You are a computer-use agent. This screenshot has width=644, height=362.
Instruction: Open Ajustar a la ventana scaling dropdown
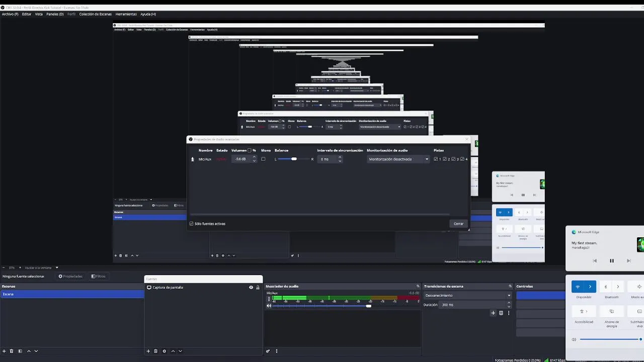(x=42, y=267)
